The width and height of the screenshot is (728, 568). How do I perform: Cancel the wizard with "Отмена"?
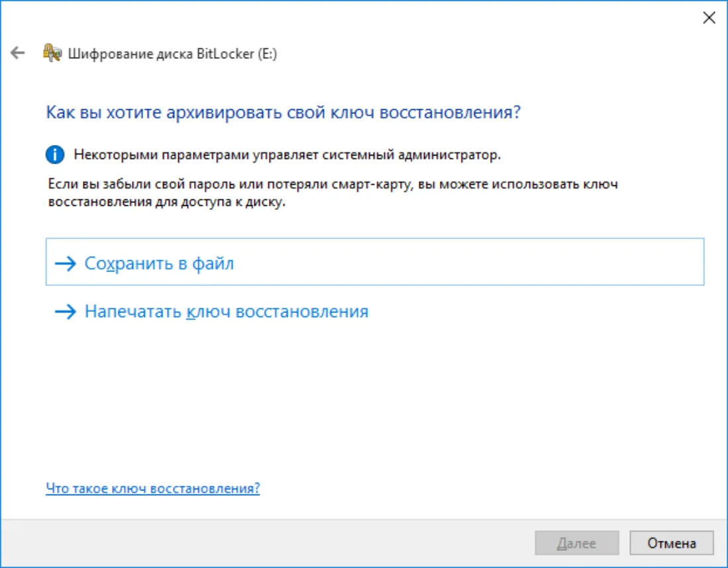[671, 543]
